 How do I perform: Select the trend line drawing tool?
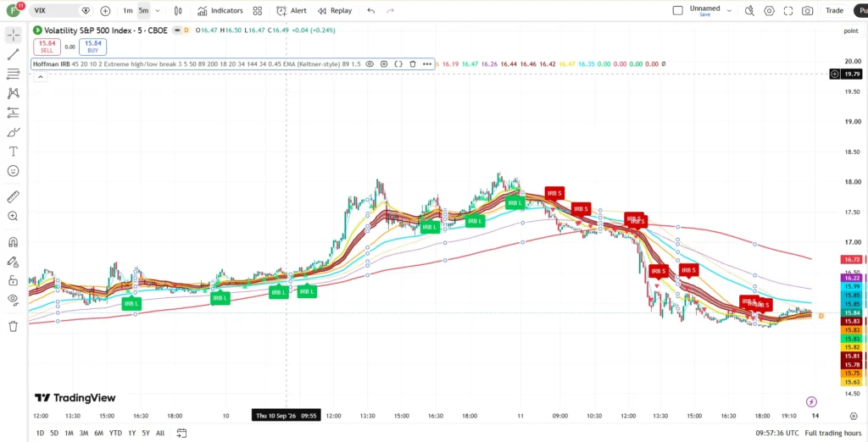point(14,54)
